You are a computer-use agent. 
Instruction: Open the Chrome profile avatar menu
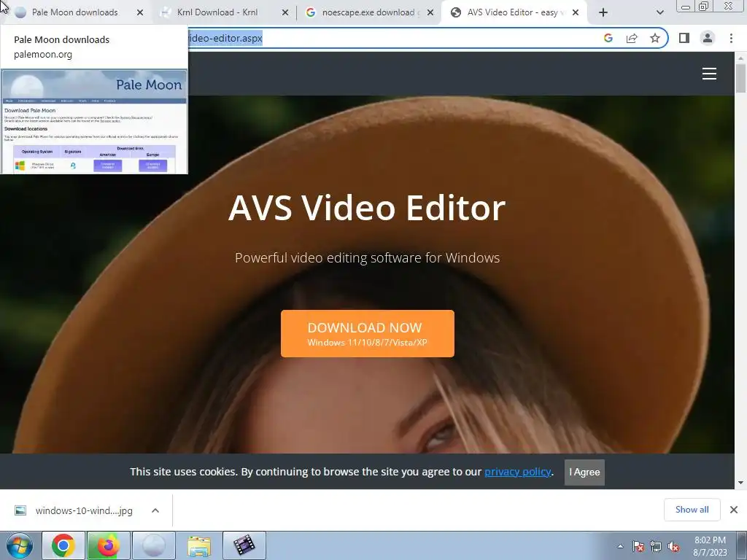[x=708, y=38]
